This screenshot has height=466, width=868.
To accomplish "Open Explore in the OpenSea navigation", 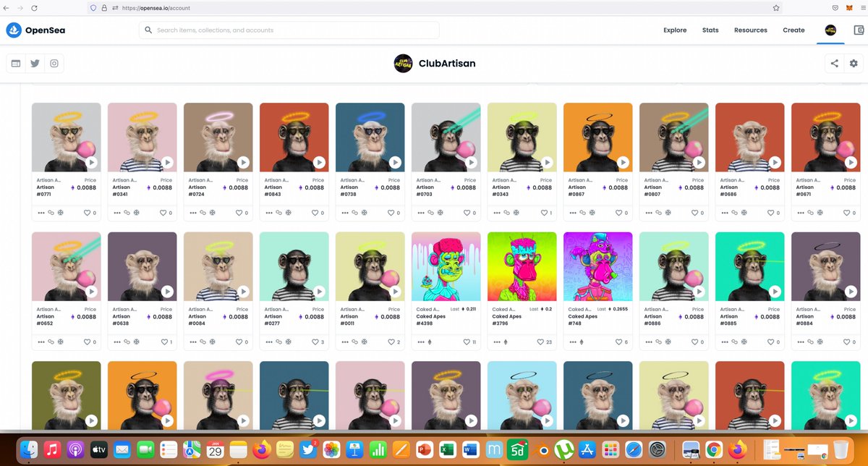I will pyautogui.click(x=675, y=30).
